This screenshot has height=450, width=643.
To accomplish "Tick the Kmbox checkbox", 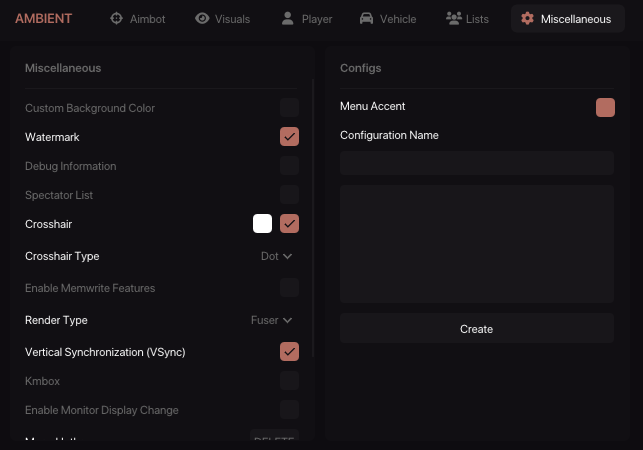I will 289,381.
